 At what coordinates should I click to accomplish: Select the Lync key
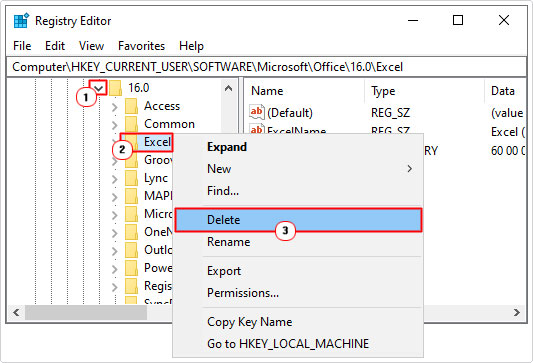[156, 178]
